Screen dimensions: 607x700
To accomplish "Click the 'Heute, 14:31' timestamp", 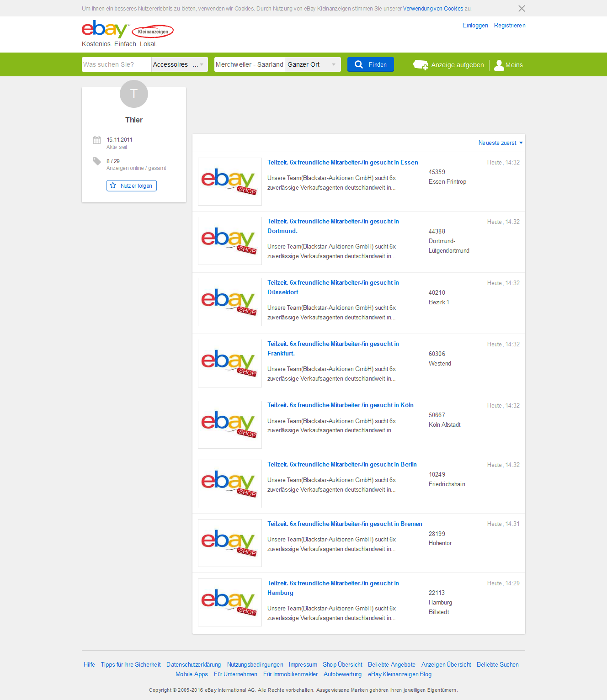I will point(503,524).
